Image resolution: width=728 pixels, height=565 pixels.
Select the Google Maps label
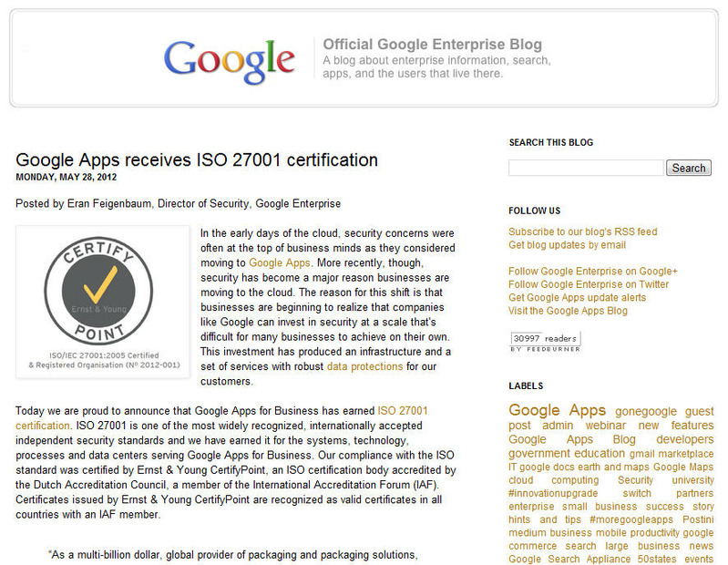[x=683, y=467]
